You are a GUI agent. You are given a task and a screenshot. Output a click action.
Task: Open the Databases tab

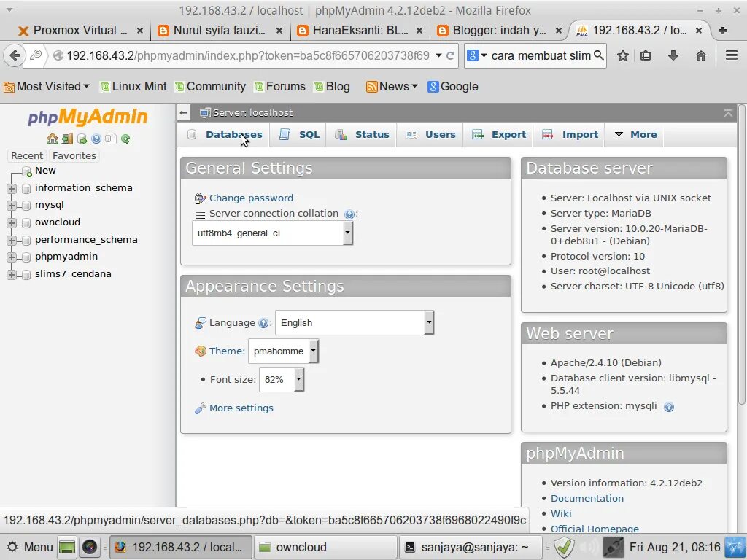pos(225,135)
